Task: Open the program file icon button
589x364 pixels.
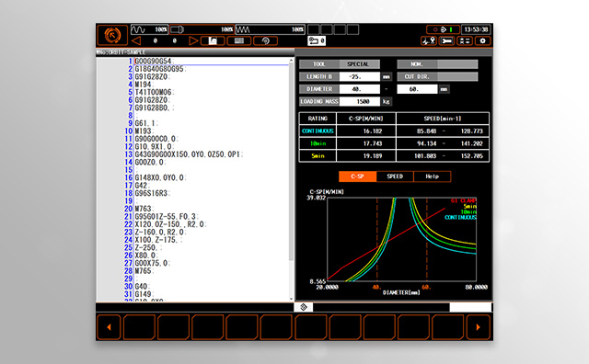Action: click(213, 40)
